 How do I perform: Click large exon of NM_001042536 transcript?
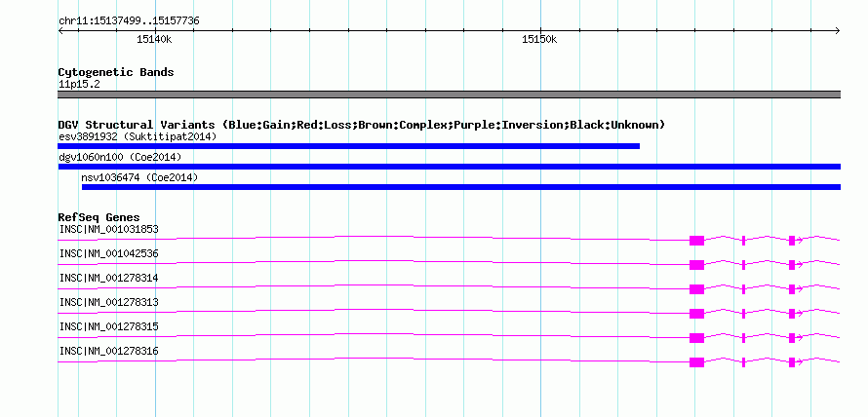[x=697, y=265]
